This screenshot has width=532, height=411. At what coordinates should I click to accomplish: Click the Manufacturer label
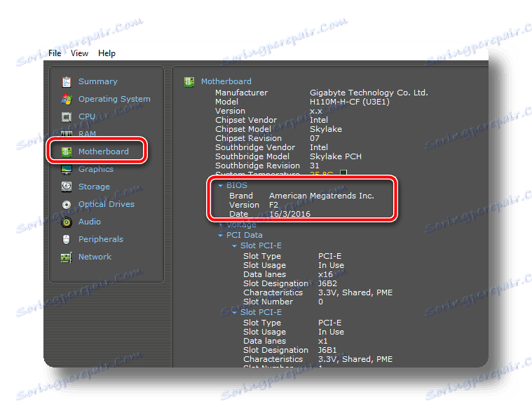coord(241,93)
